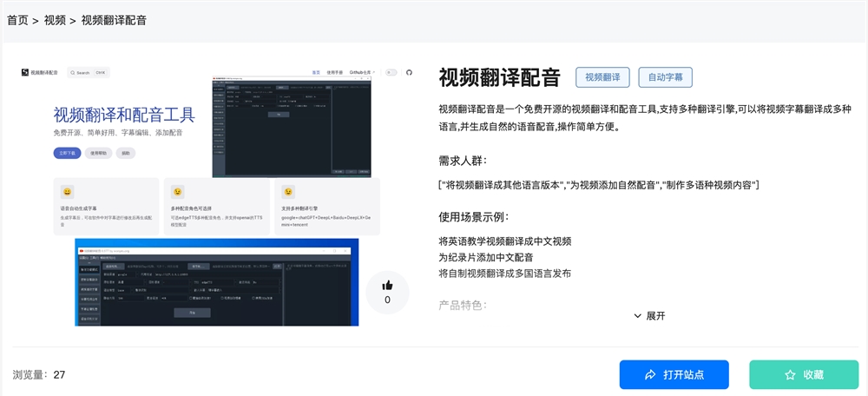Click 捐助 button in preview
This screenshot has width=868, height=396.
(126, 154)
